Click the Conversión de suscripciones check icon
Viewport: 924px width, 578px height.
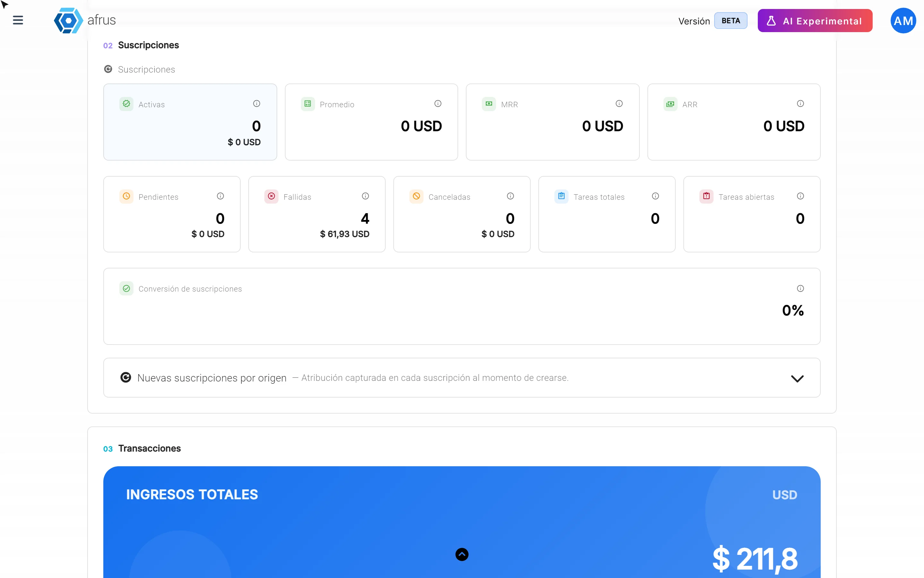[x=126, y=289]
